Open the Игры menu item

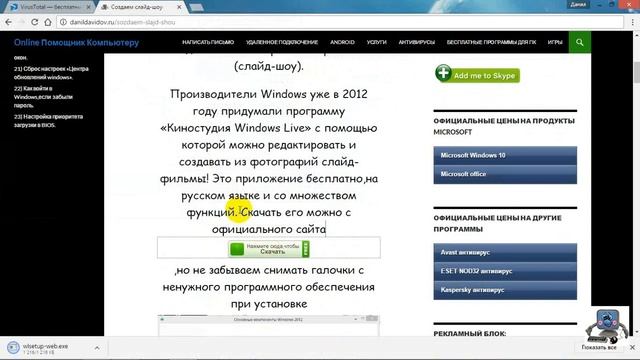coord(555,42)
